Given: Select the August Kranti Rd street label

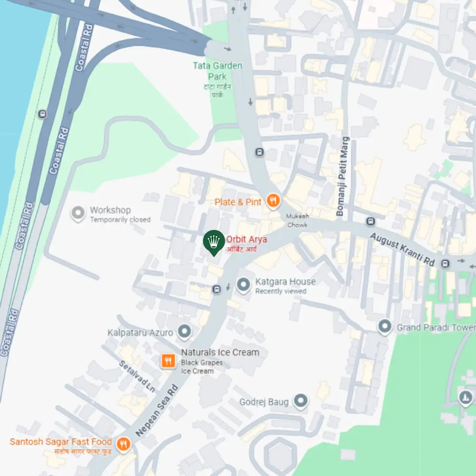Looking at the screenshot, I should pos(403,249).
